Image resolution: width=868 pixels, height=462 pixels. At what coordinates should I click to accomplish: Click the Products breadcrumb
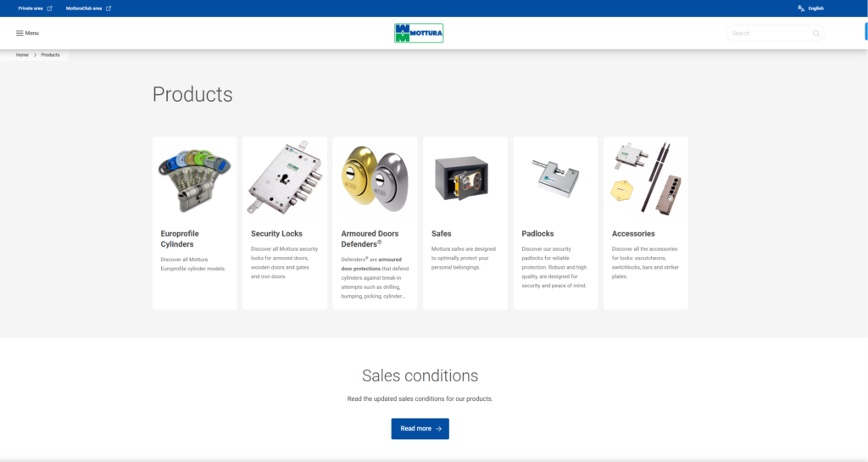(x=50, y=55)
